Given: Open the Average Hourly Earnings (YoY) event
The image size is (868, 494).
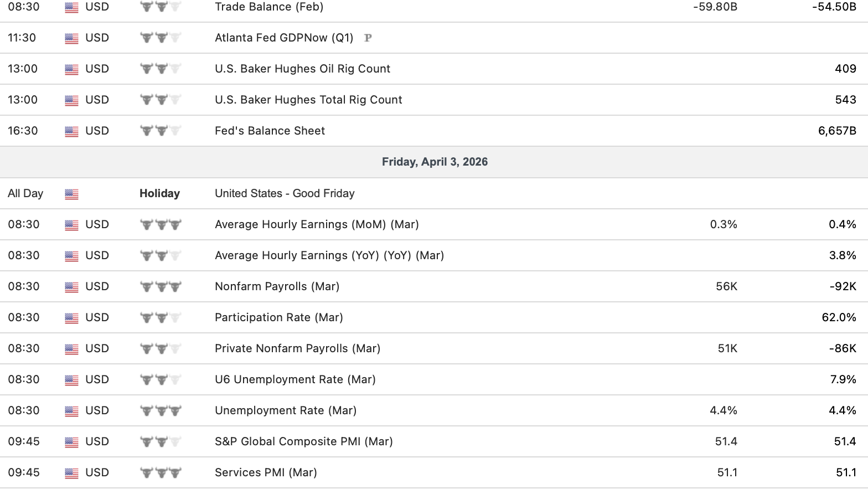Looking at the screenshot, I should [329, 255].
